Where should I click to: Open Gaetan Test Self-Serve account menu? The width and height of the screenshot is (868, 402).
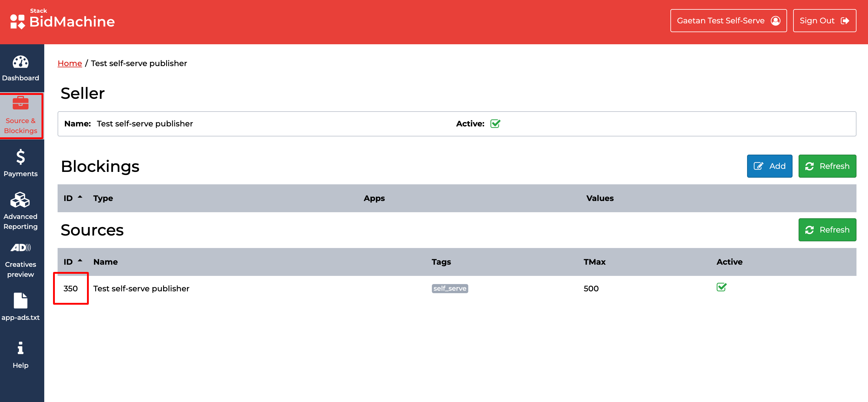click(x=728, y=21)
